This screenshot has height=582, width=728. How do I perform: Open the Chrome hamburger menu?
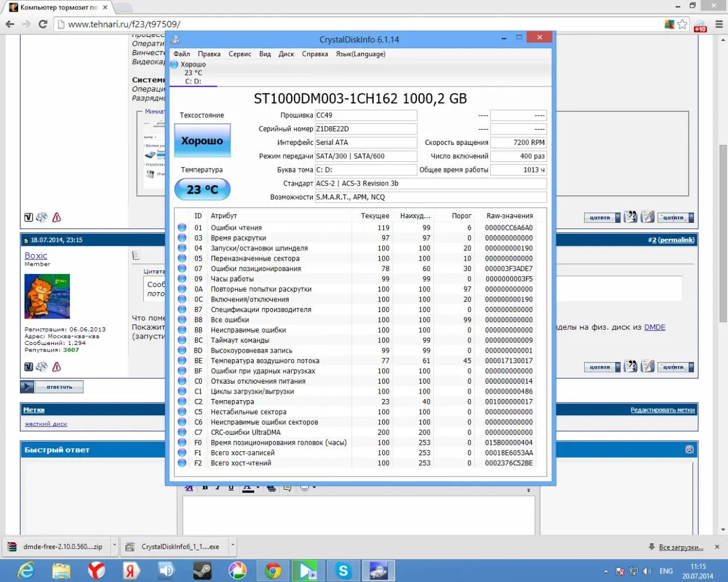click(719, 24)
